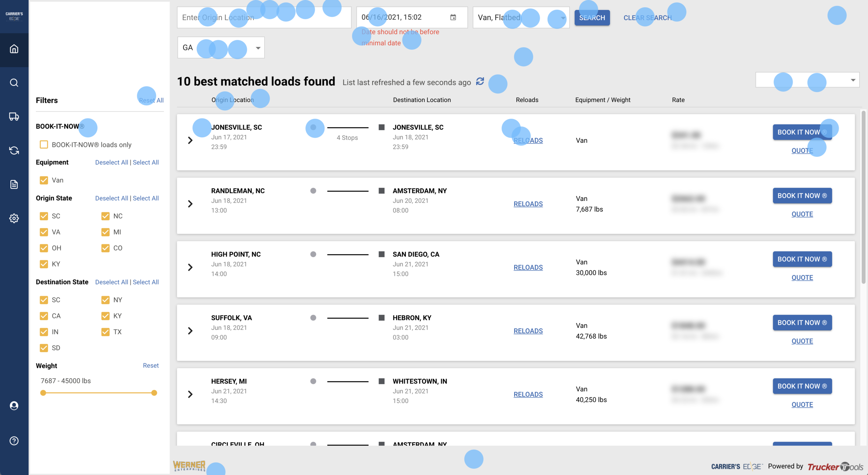Open the search magnifier sidebar icon
Screen dimensions: 868x475
point(14,83)
